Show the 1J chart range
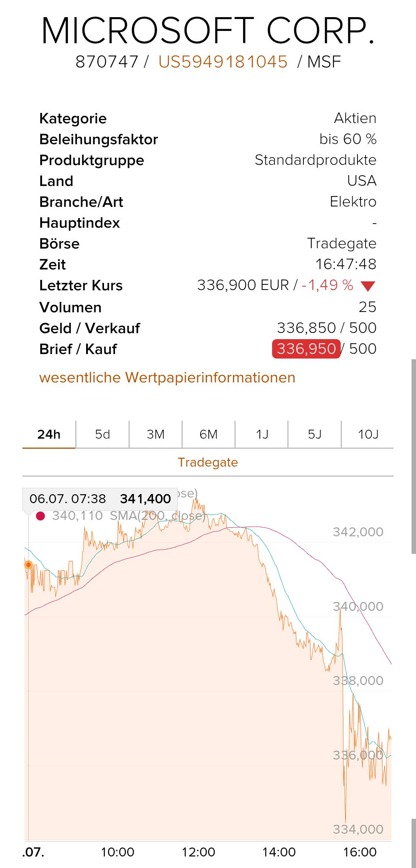416x868 pixels. (x=262, y=434)
